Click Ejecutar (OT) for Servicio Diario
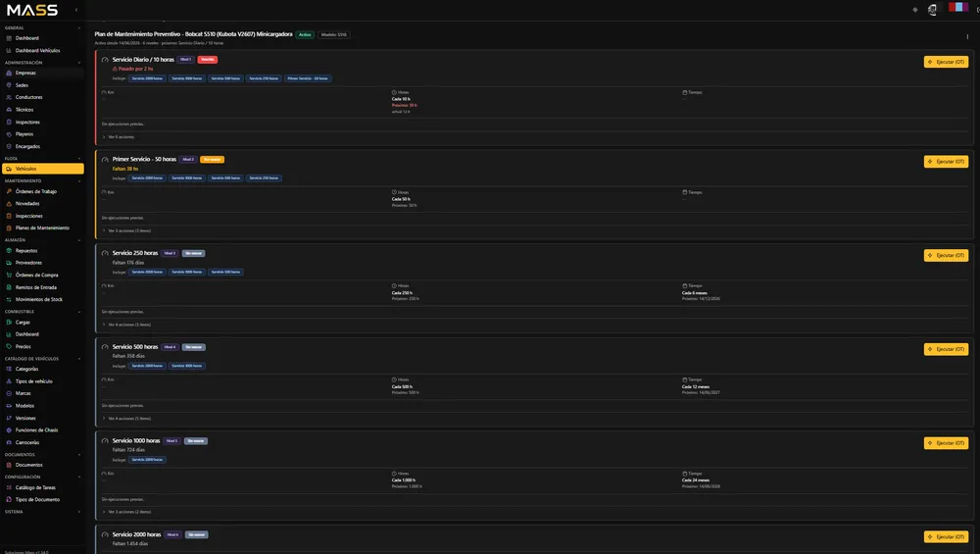This screenshot has height=554, width=980. point(946,62)
